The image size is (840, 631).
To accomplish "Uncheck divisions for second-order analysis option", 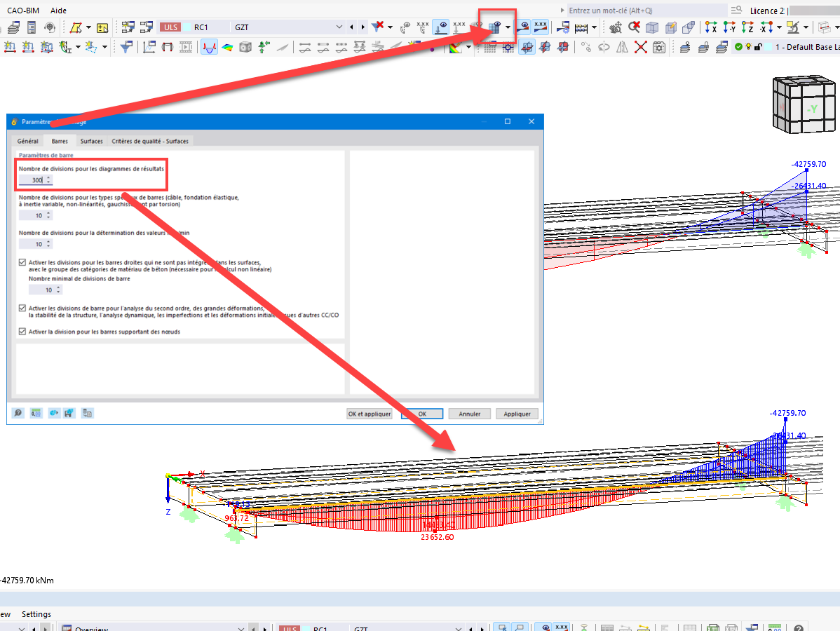I will tap(22, 308).
